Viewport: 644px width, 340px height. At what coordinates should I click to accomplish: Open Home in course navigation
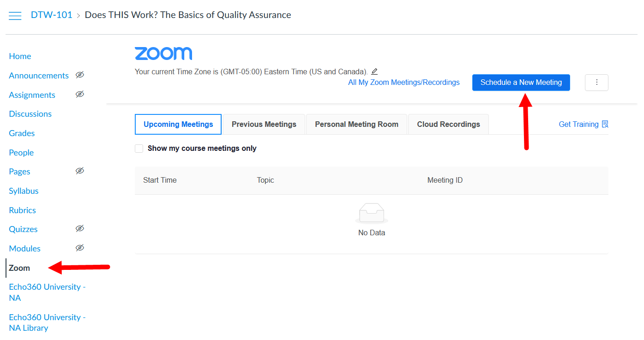(20, 56)
